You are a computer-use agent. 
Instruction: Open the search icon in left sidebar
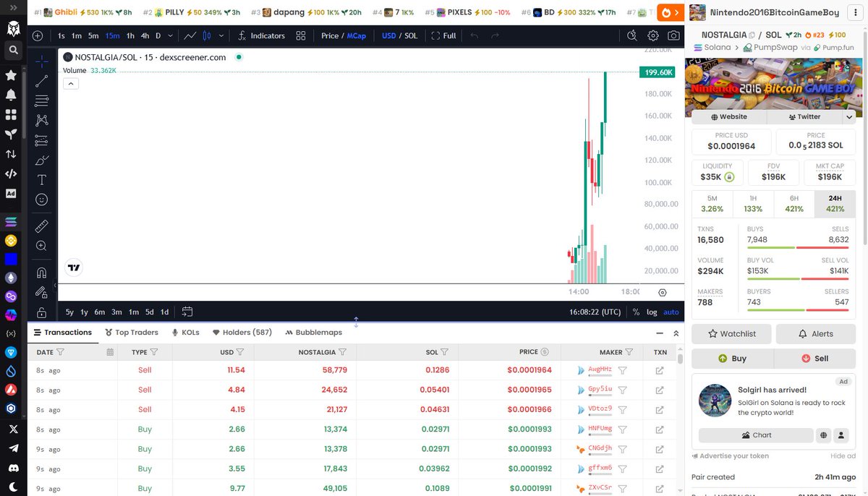(13, 50)
